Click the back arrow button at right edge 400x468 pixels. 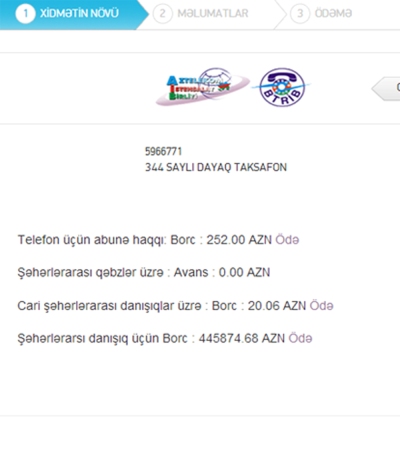tap(386, 88)
